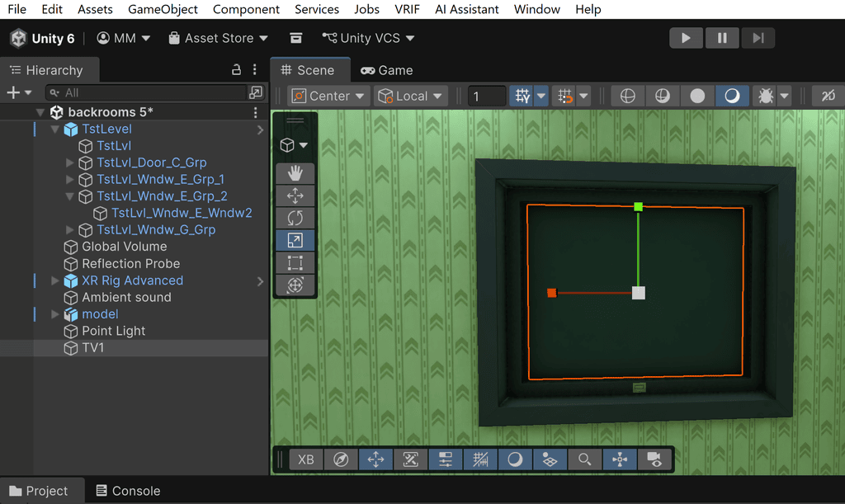Expand the model object
Image resolution: width=845 pixels, height=504 pixels.
[54, 314]
